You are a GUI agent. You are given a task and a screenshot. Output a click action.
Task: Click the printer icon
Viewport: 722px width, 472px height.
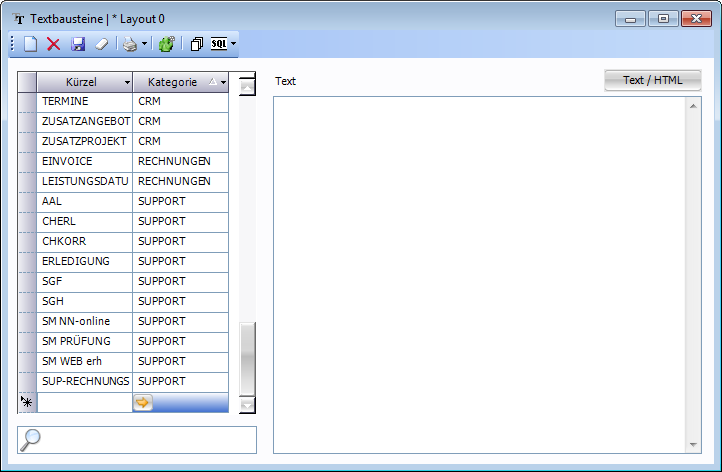(x=129, y=44)
